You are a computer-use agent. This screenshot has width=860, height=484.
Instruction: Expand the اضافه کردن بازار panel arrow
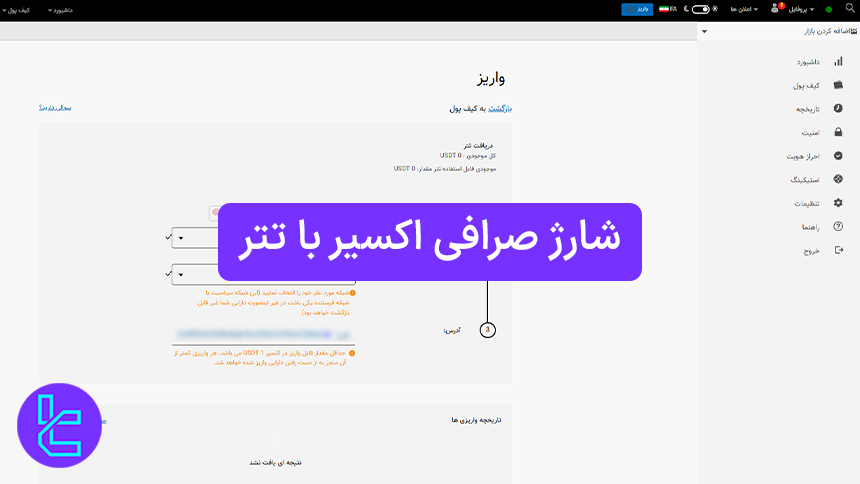[704, 32]
